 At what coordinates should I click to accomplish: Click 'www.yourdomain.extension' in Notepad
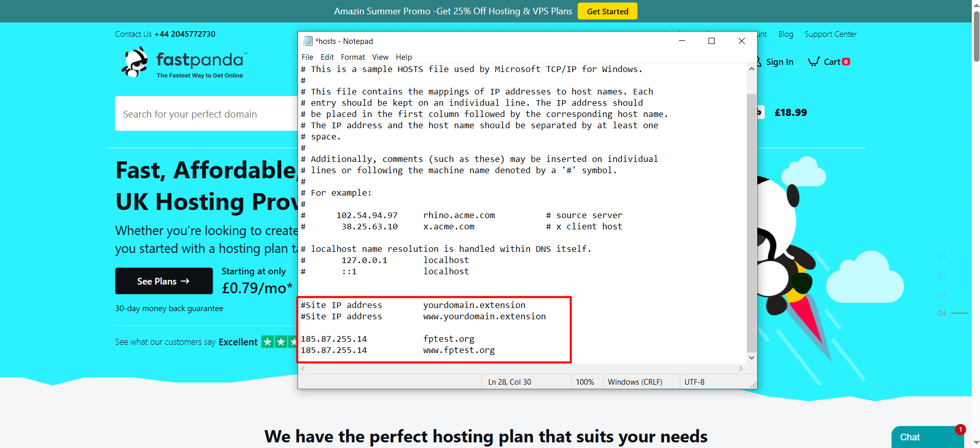click(485, 316)
